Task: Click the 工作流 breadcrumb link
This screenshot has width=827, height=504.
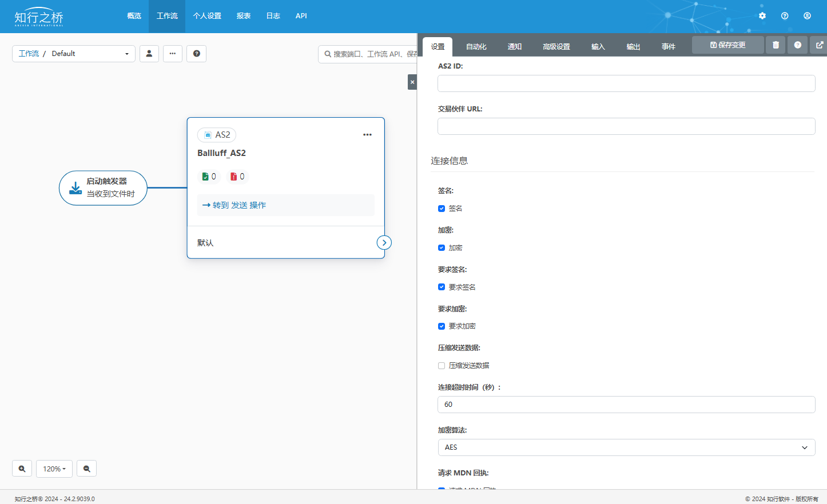Action: (29, 54)
